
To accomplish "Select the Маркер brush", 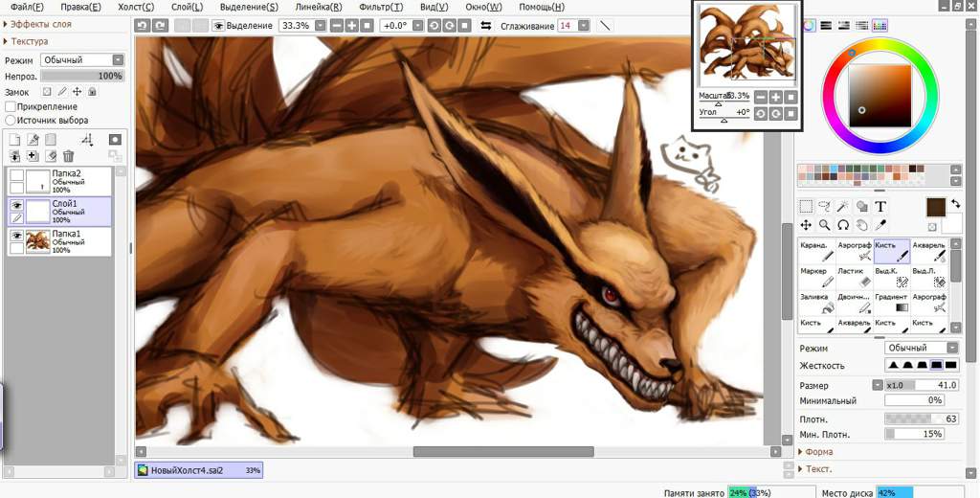I will pyautogui.click(x=817, y=277).
